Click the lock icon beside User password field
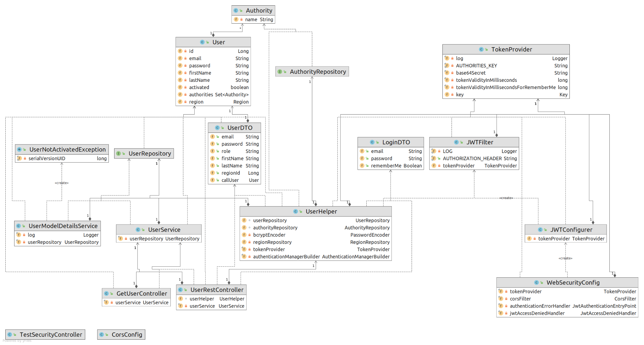The image size is (644, 345). coord(186,65)
